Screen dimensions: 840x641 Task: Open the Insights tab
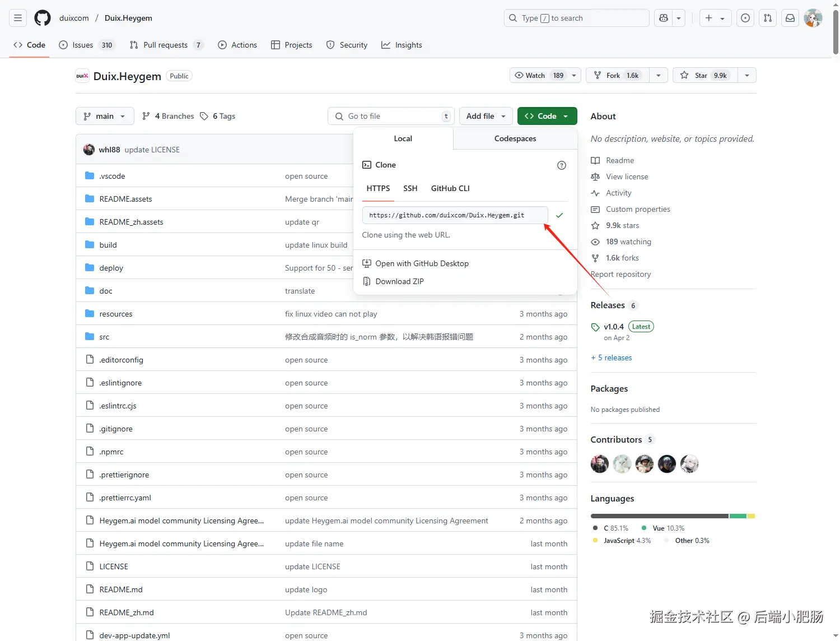tap(402, 45)
